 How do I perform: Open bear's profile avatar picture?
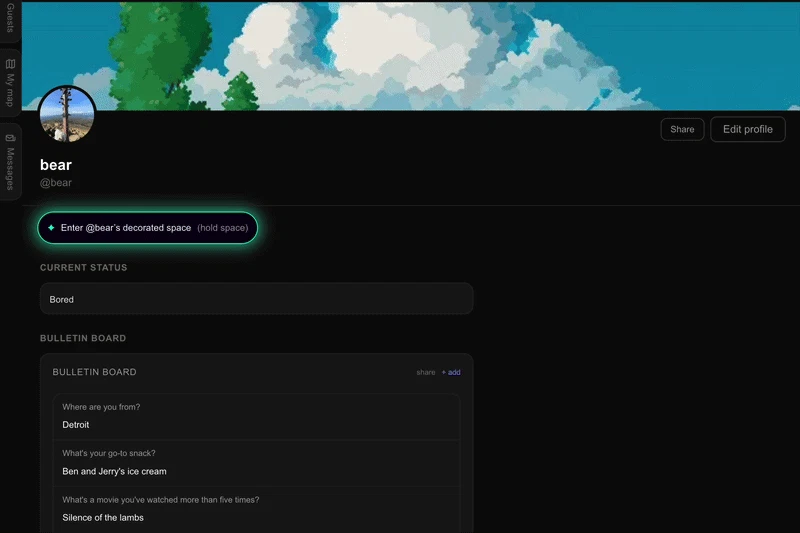pyautogui.click(x=67, y=114)
